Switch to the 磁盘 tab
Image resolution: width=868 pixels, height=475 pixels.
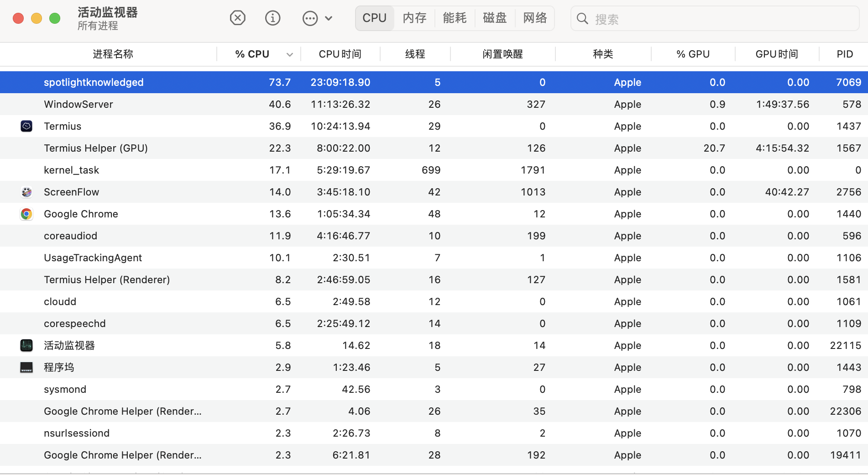click(495, 18)
